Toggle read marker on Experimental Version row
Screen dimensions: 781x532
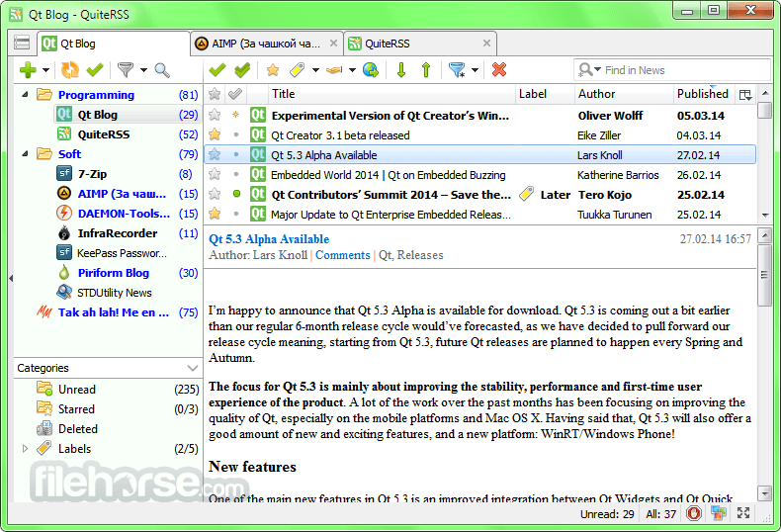(236, 115)
